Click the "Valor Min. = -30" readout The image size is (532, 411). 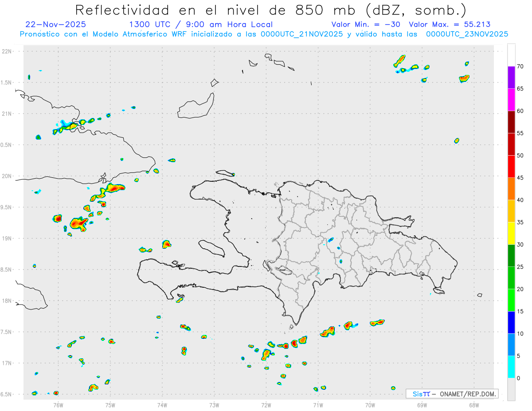tap(366, 24)
